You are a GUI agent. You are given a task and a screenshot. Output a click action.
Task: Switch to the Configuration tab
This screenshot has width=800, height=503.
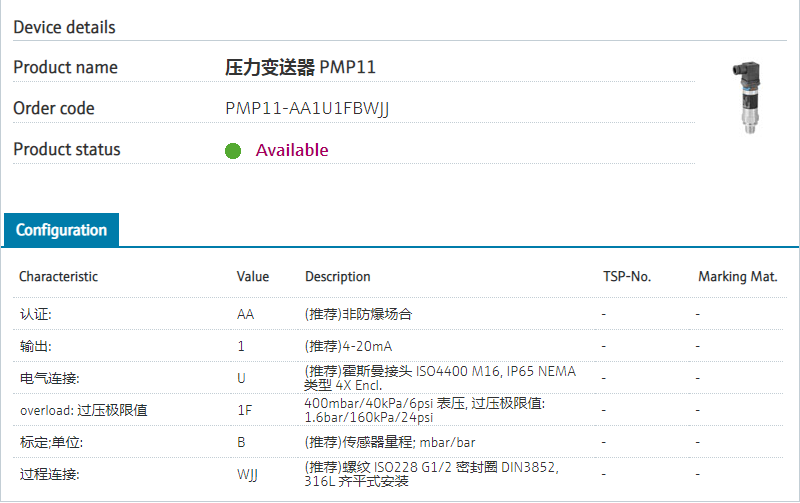pos(61,230)
